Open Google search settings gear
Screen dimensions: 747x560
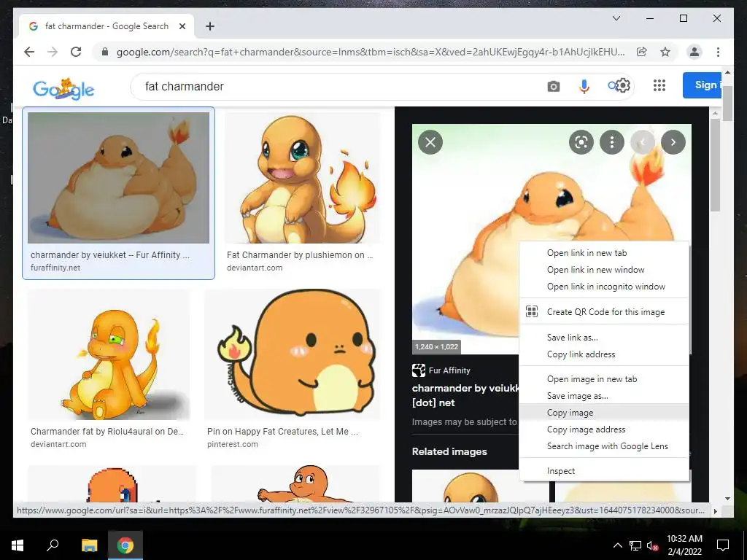[623, 86]
